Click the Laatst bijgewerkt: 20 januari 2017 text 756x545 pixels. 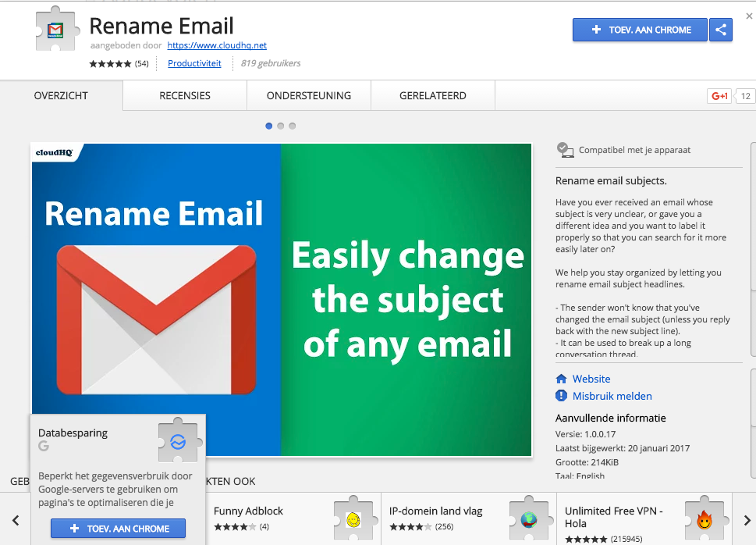click(x=623, y=448)
